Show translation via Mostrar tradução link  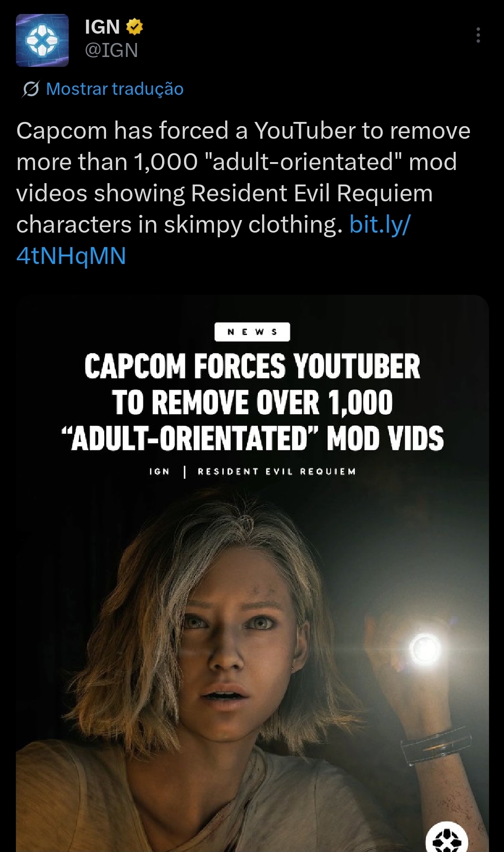(115, 89)
